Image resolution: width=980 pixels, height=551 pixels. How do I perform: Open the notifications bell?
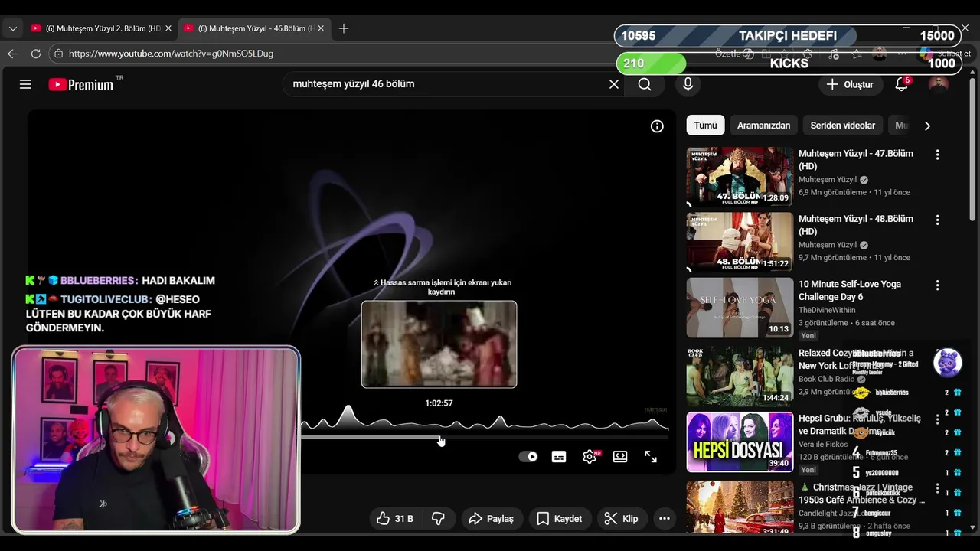pos(902,84)
